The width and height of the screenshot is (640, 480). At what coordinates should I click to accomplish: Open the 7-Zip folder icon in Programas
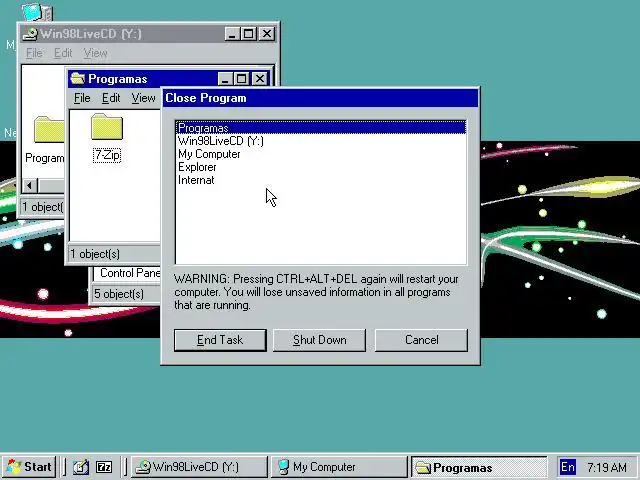[x=107, y=127]
